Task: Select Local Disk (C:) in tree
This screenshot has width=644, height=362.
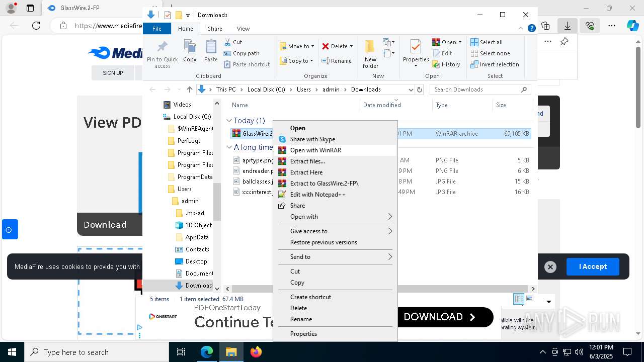Action: (192, 117)
